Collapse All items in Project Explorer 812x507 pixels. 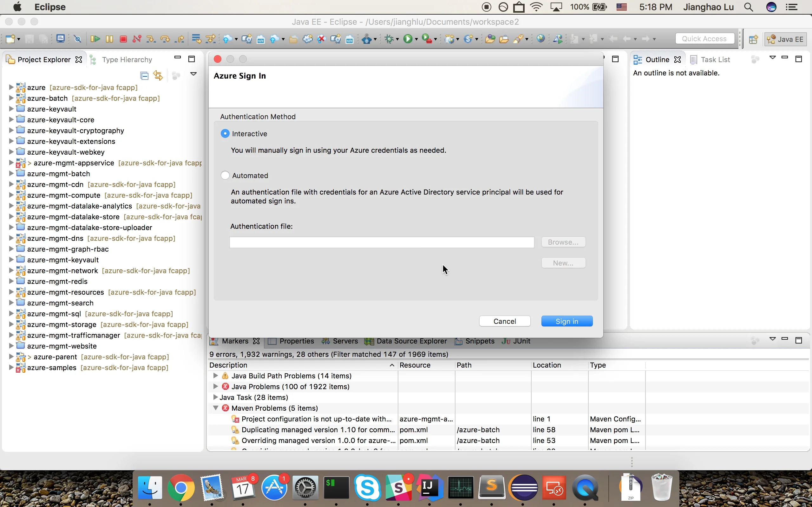pos(144,75)
